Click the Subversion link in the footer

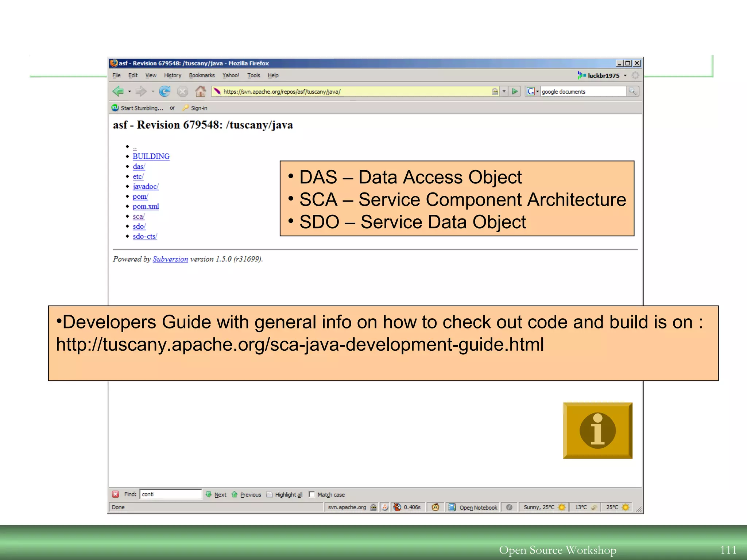pyautogui.click(x=170, y=259)
